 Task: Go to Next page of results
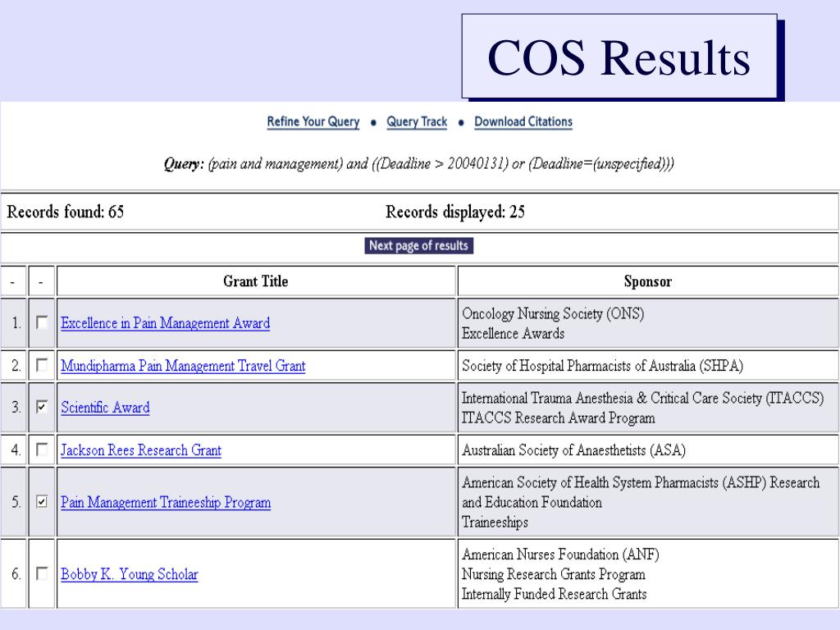tap(418, 245)
